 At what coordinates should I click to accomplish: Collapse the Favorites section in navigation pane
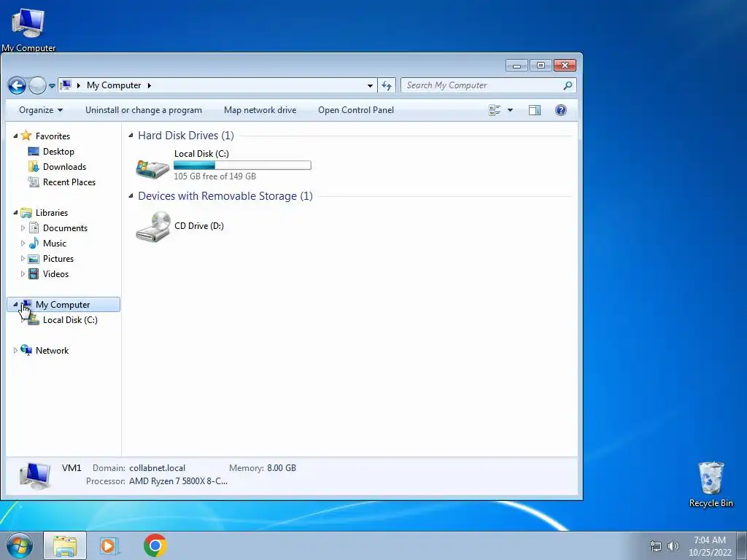tap(15, 136)
